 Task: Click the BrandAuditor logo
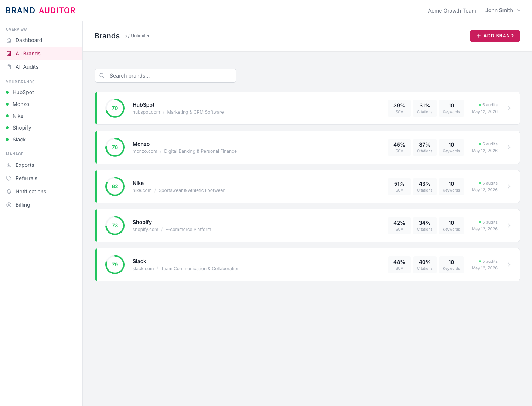click(40, 10)
